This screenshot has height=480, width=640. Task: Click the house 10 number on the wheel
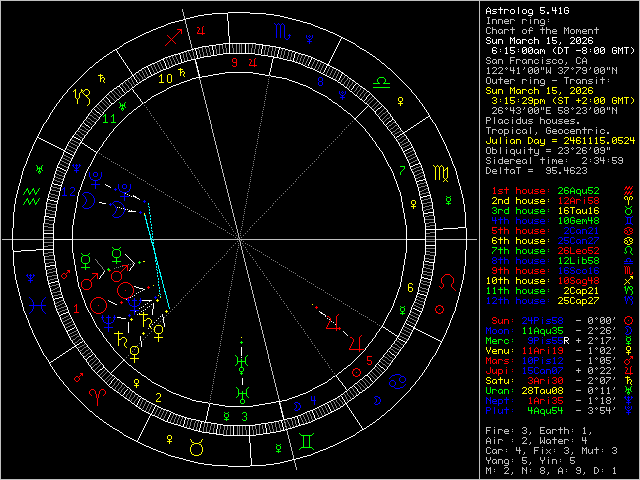point(161,75)
